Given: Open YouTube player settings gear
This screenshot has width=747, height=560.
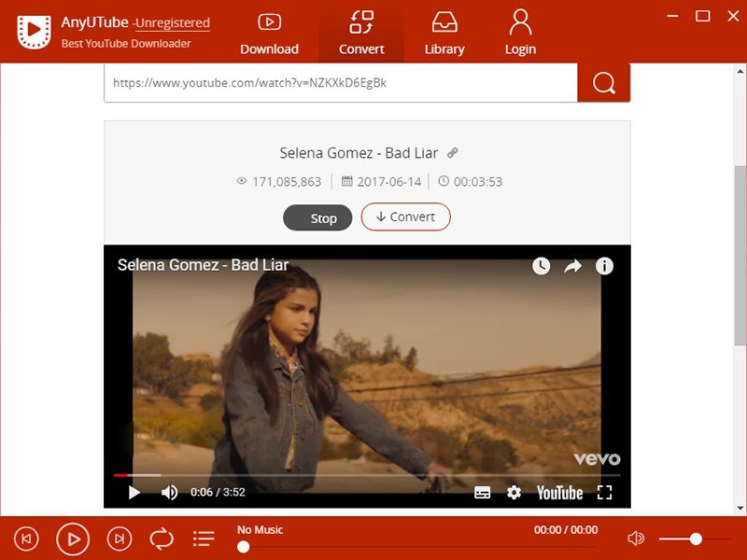Looking at the screenshot, I should pos(514,493).
